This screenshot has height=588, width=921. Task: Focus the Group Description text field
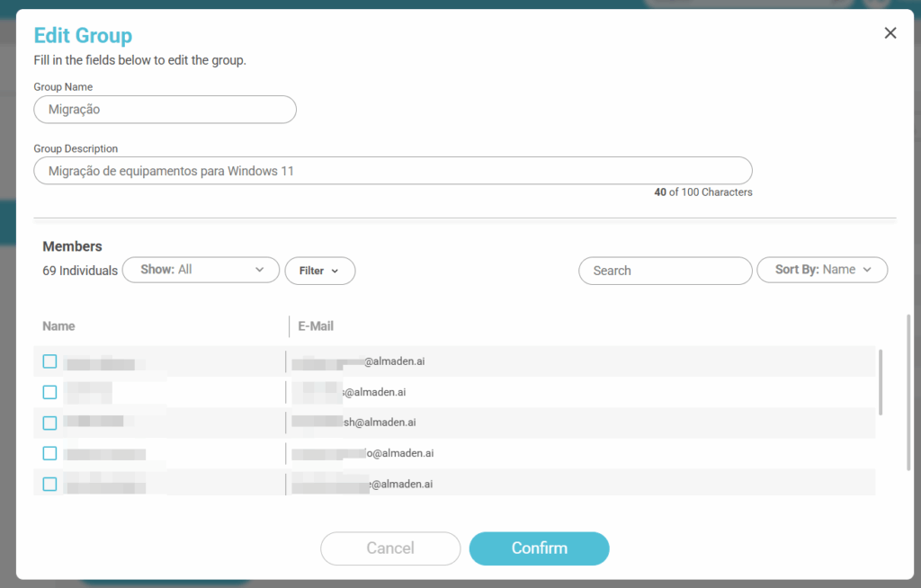392,171
